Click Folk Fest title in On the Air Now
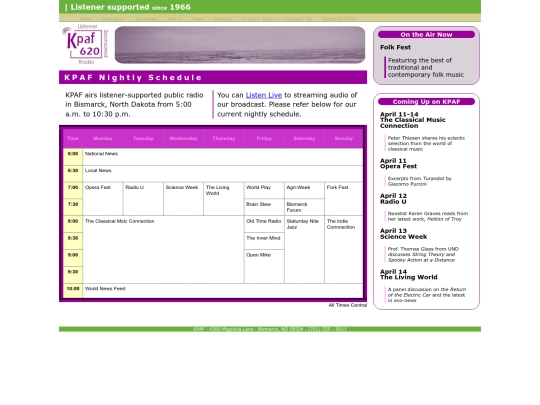The image size is (540, 405). pyautogui.click(x=395, y=47)
